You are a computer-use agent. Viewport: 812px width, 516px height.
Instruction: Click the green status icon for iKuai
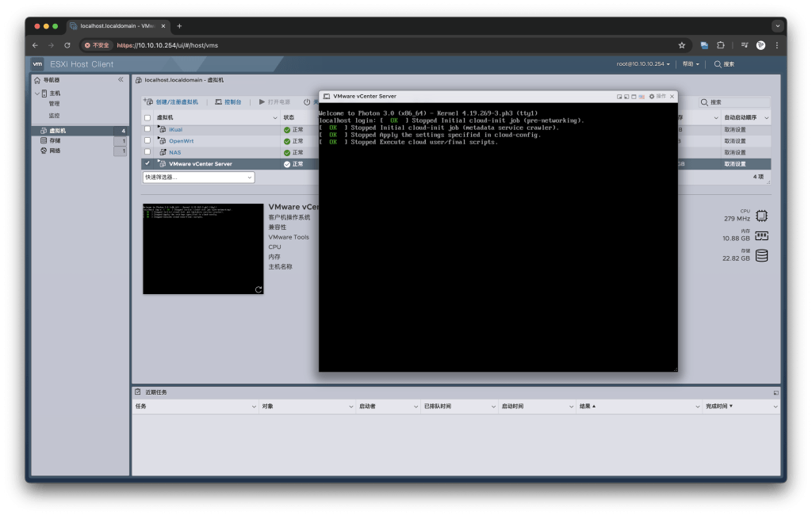click(287, 130)
